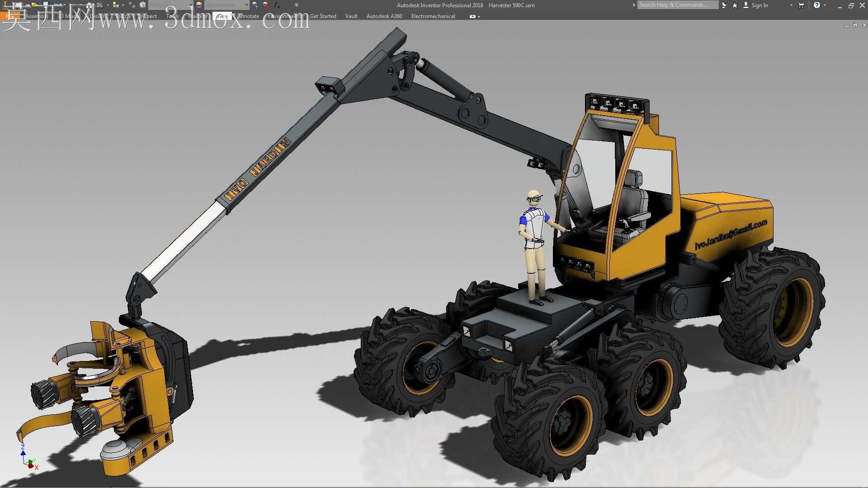Image resolution: width=868 pixels, height=488 pixels.
Task: Open the Vault tab
Action: pyautogui.click(x=351, y=16)
